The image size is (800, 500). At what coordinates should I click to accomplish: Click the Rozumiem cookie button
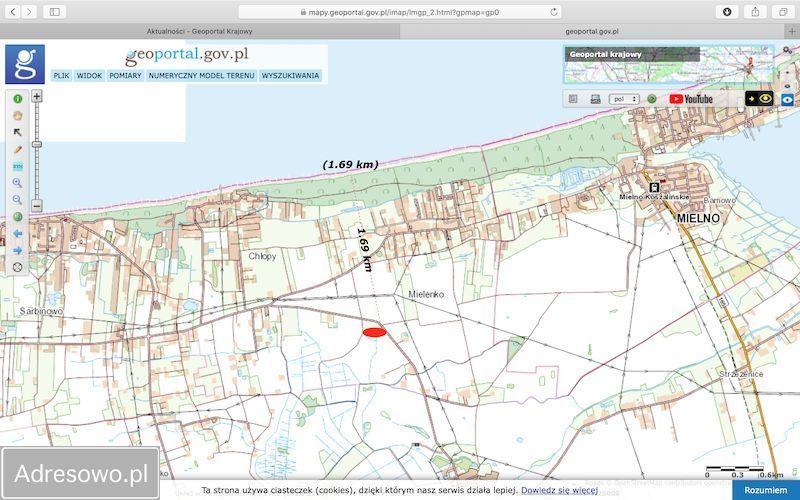coord(765,490)
